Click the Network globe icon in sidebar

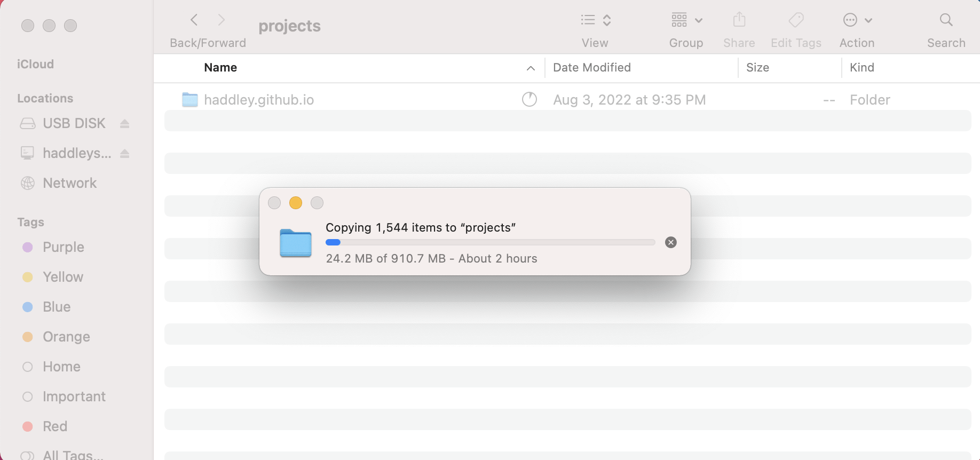coord(28,183)
